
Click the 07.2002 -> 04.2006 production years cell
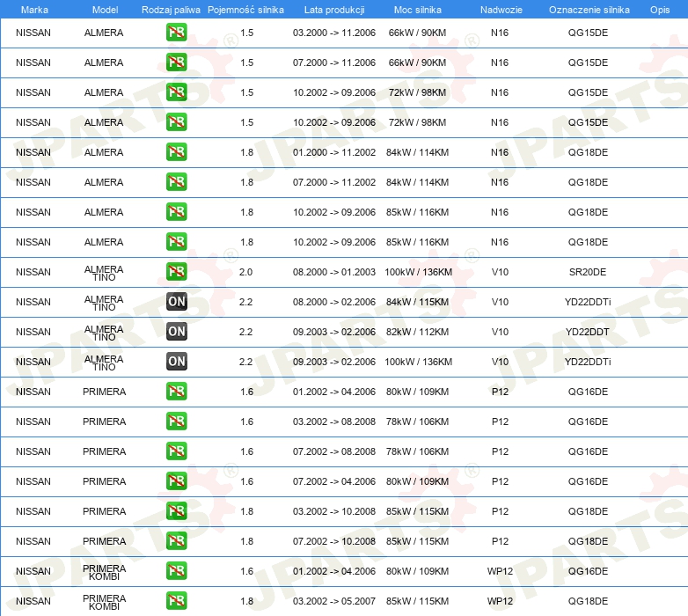coord(334,481)
